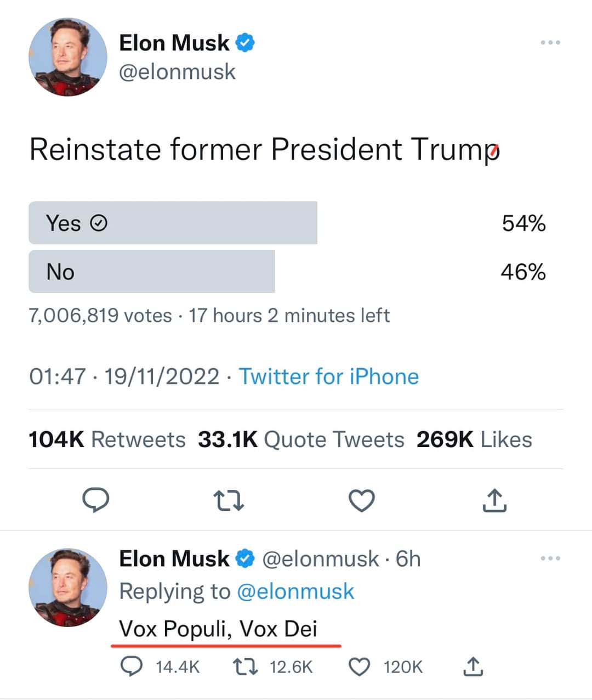Open the Twitter for iPhone link
Image resolution: width=592 pixels, height=700 pixels.
pos(329,377)
